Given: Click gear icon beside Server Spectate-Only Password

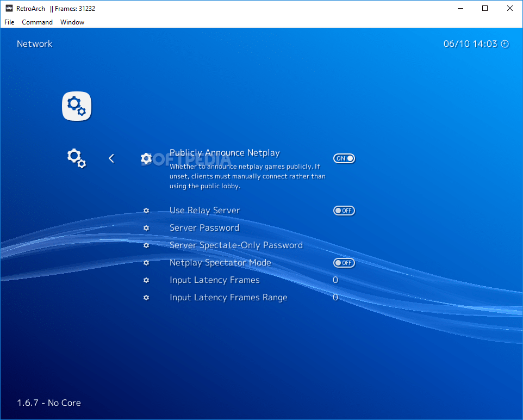Looking at the screenshot, I should [146, 245].
